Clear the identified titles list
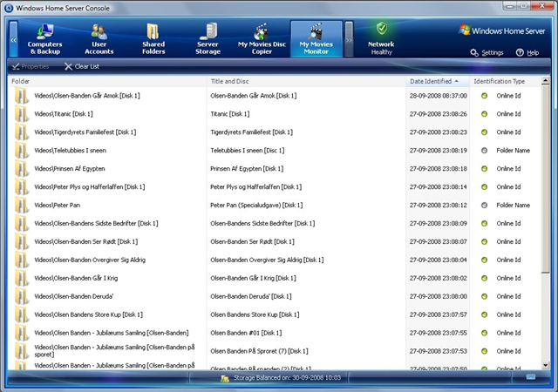This screenshot has width=558, height=392. tap(82, 66)
